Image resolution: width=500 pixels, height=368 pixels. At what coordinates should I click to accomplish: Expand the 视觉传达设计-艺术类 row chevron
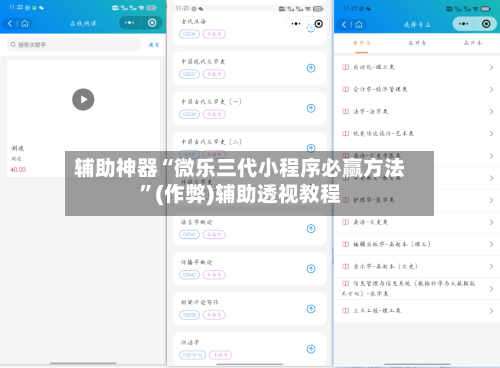tap(491, 134)
